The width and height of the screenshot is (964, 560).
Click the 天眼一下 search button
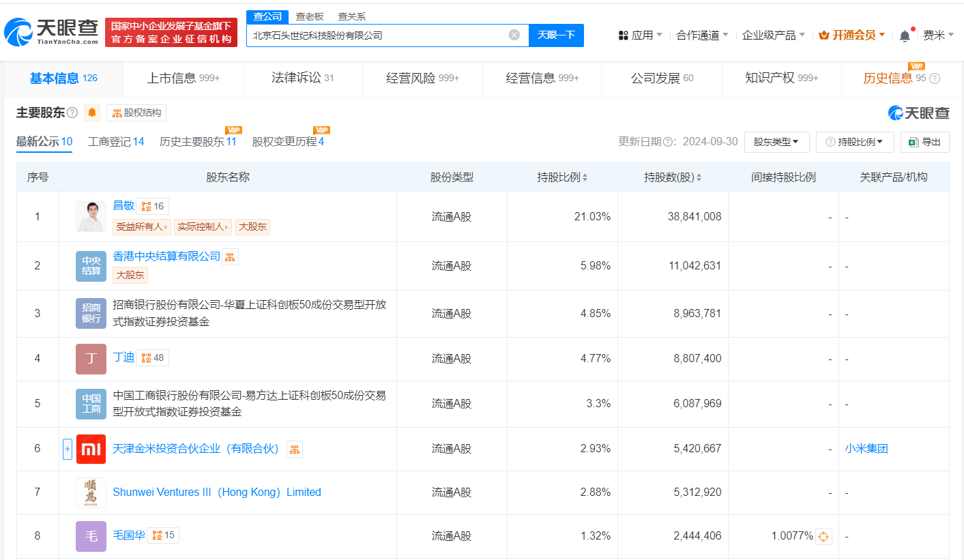click(x=556, y=35)
